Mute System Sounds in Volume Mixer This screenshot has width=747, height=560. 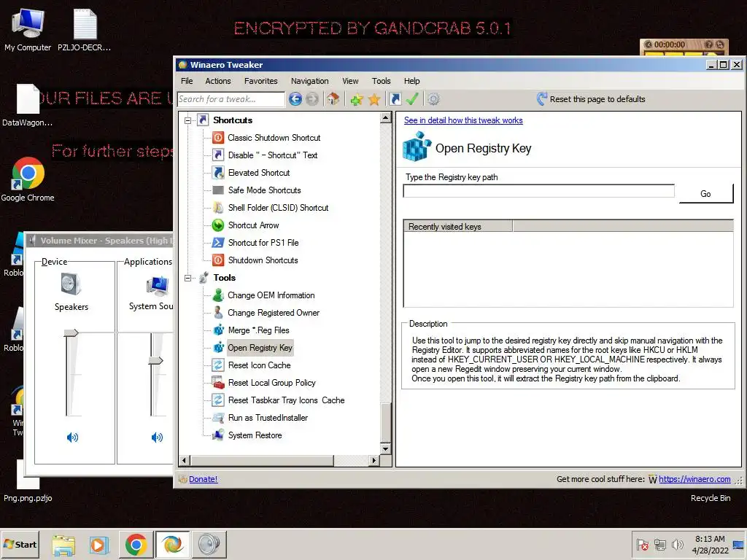tap(157, 437)
